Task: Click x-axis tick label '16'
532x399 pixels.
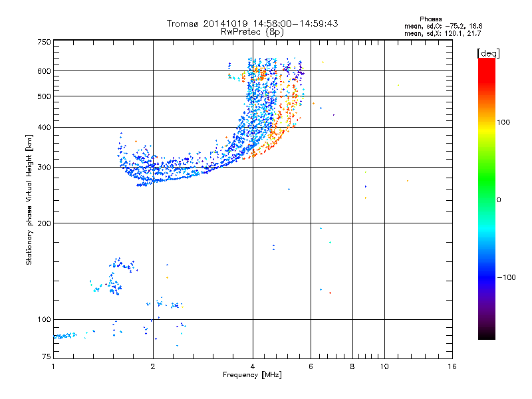Action: [452, 366]
